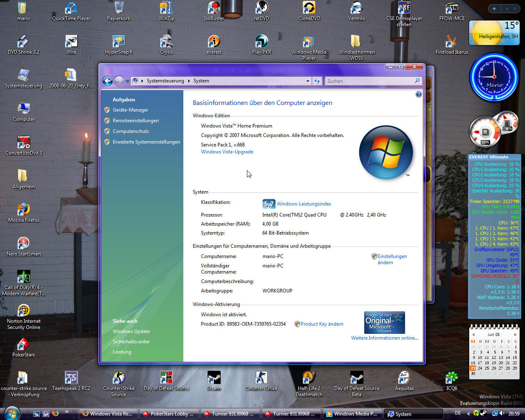
Task: Open Remoteeinstellungen in the sidebar
Action: pyautogui.click(x=135, y=121)
